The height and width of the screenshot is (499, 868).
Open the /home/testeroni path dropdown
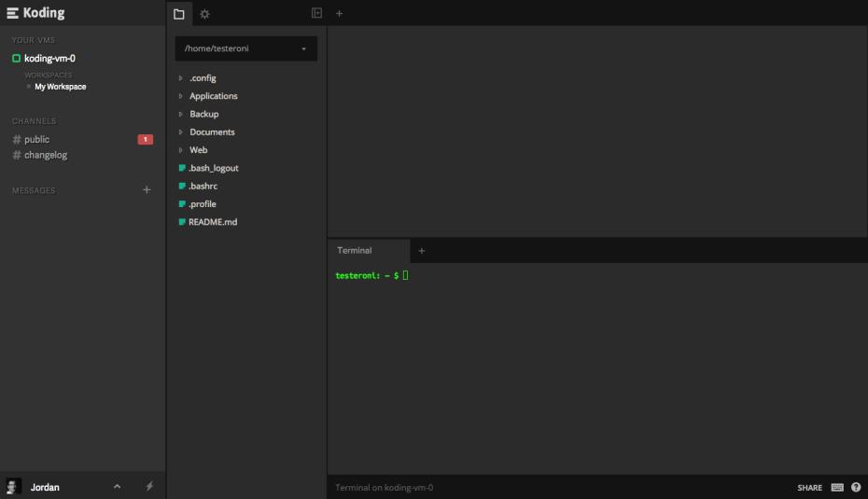point(246,49)
